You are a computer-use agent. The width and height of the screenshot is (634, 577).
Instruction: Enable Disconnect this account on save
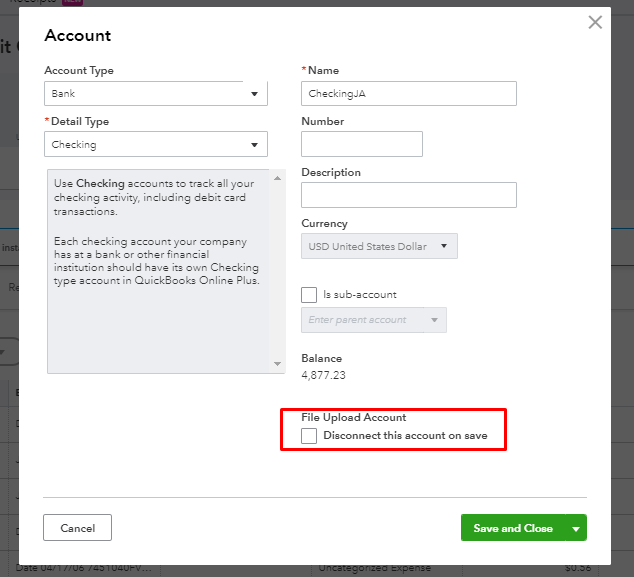(309, 436)
